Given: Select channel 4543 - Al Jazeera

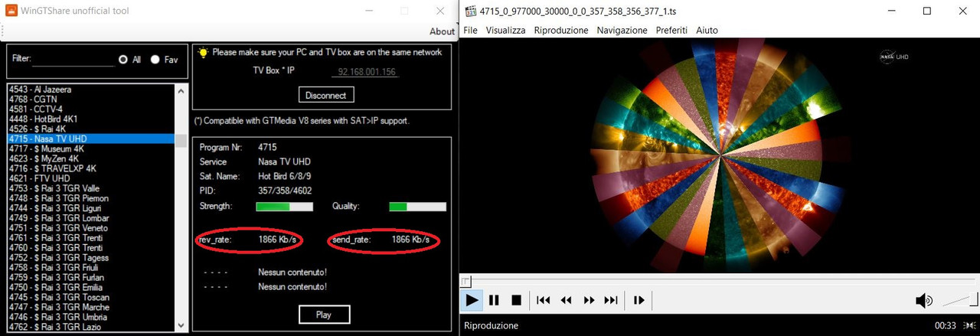Looking at the screenshot, I should (x=91, y=90).
